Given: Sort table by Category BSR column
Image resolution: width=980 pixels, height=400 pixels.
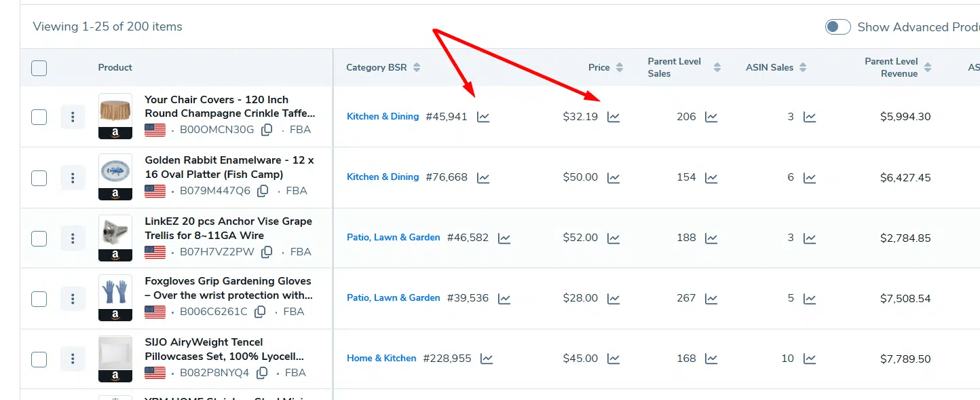Looking at the screenshot, I should (417, 68).
